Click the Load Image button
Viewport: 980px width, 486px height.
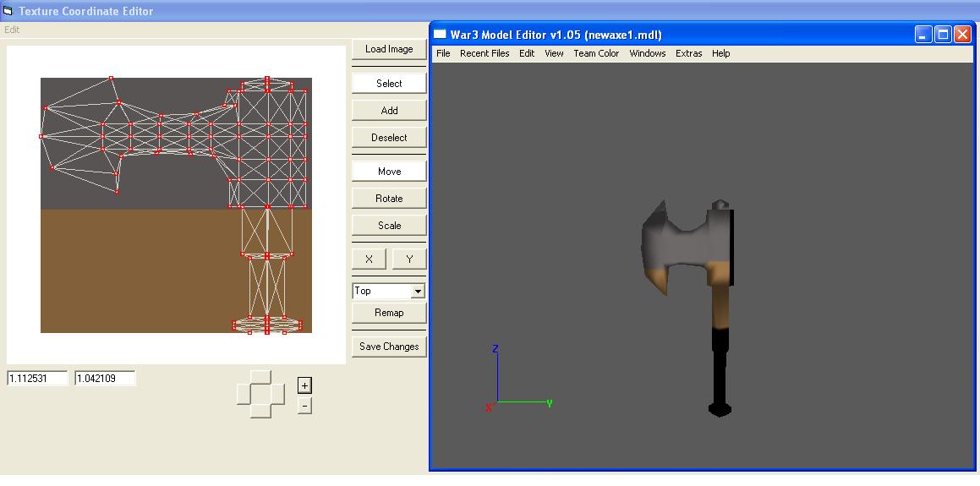[x=389, y=49]
